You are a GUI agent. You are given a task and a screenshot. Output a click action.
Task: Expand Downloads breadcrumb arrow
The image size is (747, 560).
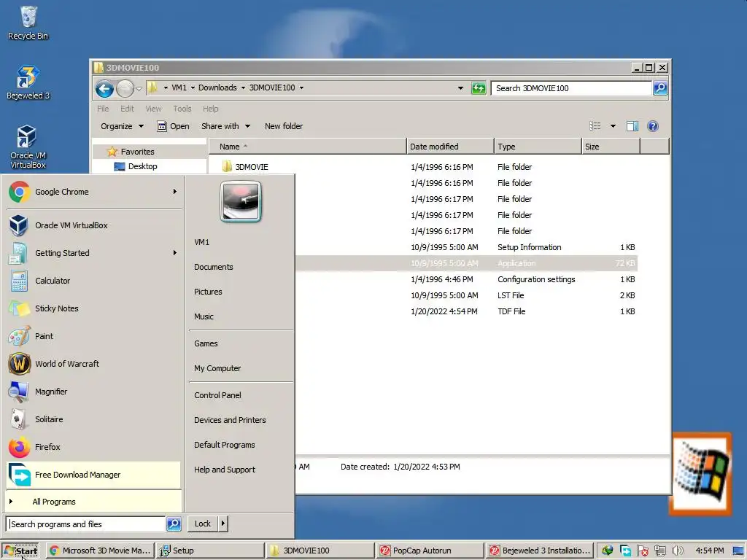(x=243, y=87)
